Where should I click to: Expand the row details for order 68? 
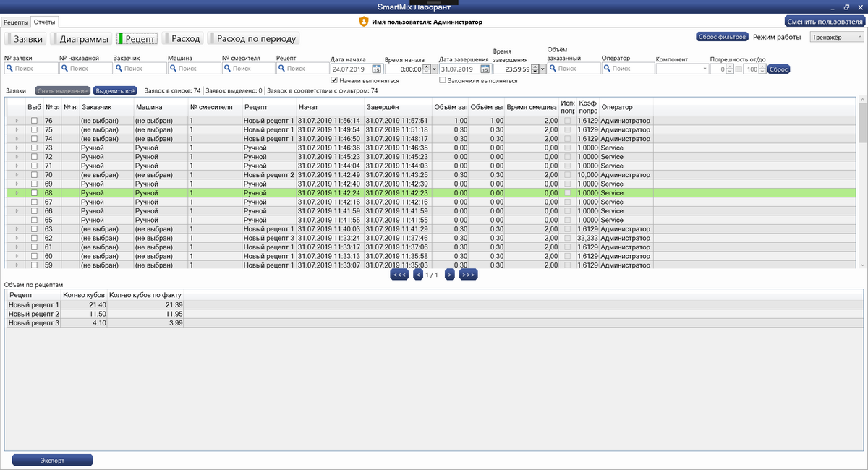17,193
